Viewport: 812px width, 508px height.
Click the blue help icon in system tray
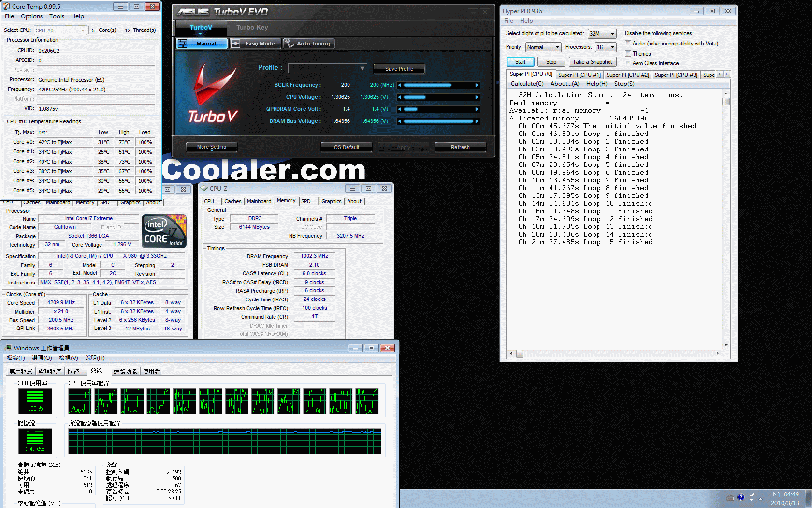[740, 497]
